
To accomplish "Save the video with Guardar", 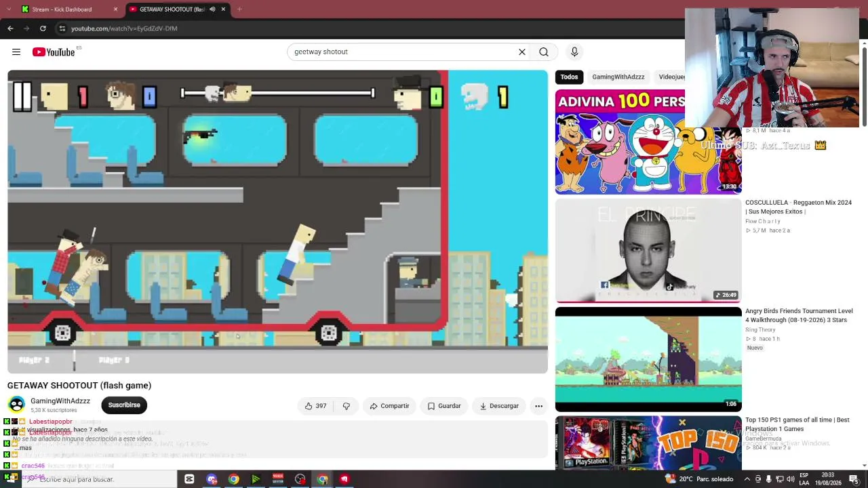I will tap(443, 406).
